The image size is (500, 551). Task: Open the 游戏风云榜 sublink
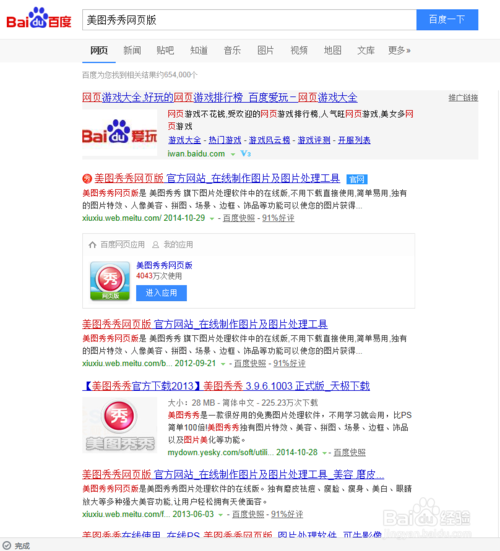click(x=270, y=140)
